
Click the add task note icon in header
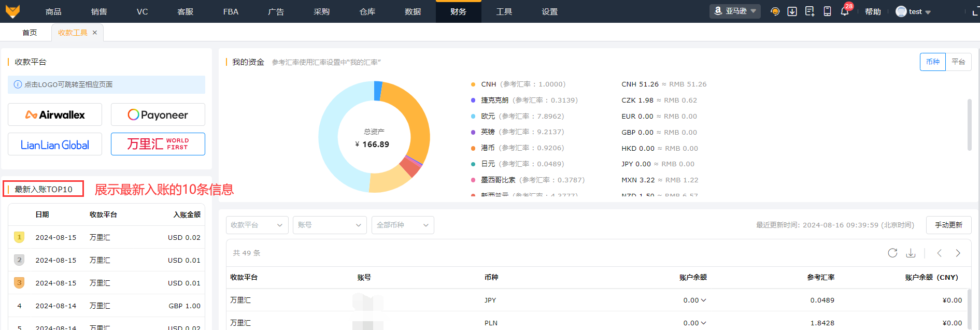tap(809, 11)
